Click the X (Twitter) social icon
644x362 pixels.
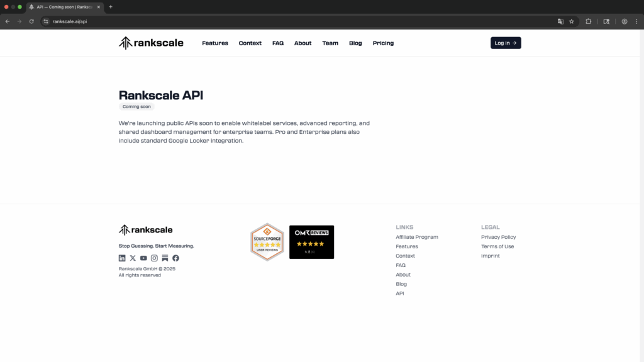(133, 258)
